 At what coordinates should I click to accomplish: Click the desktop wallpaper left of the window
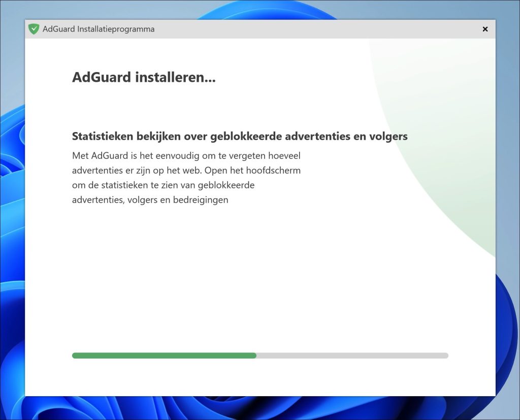tap(11, 203)
